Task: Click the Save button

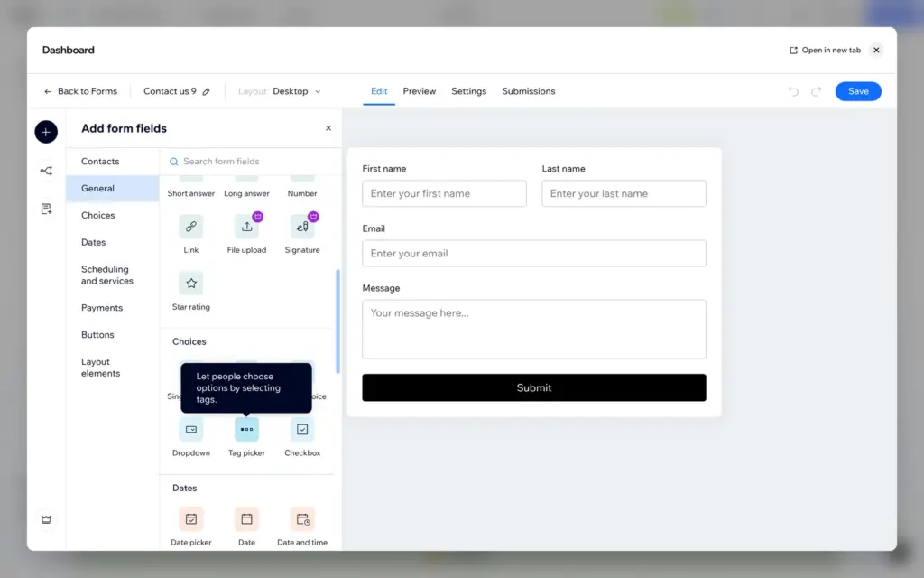Action: (858, 91)
